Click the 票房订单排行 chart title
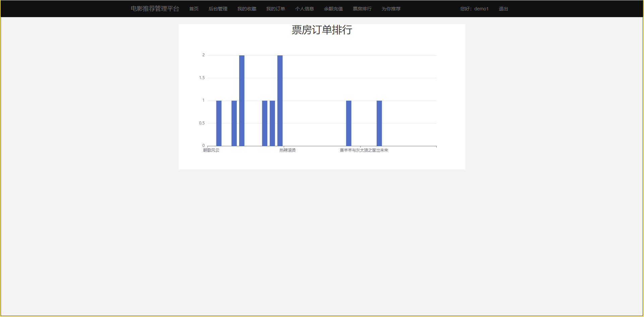 (322, 30)
